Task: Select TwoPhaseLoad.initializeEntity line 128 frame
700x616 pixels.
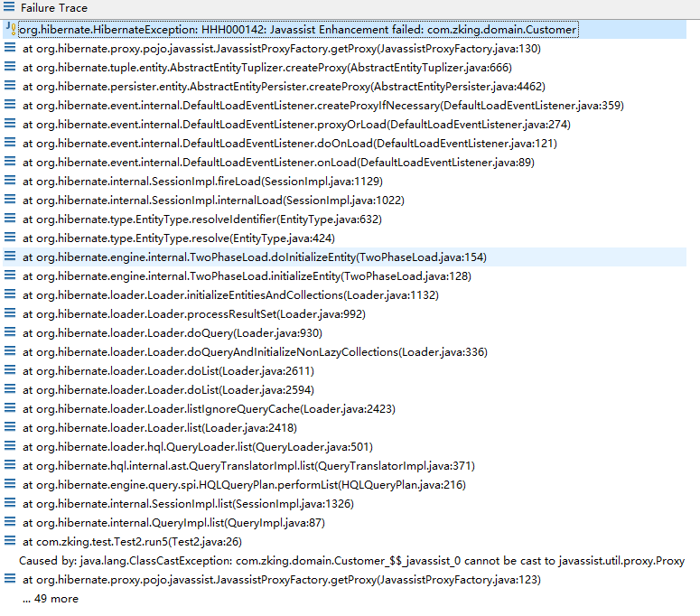Action: (x=247, y=276)
